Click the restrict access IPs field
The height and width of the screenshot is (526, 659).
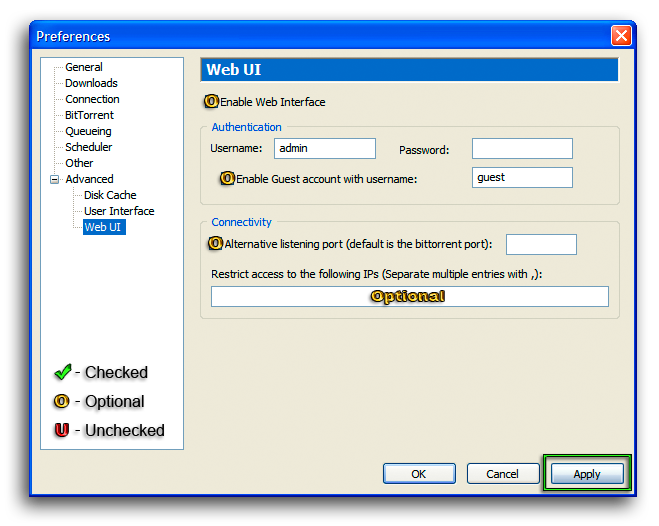pos(409,297)
